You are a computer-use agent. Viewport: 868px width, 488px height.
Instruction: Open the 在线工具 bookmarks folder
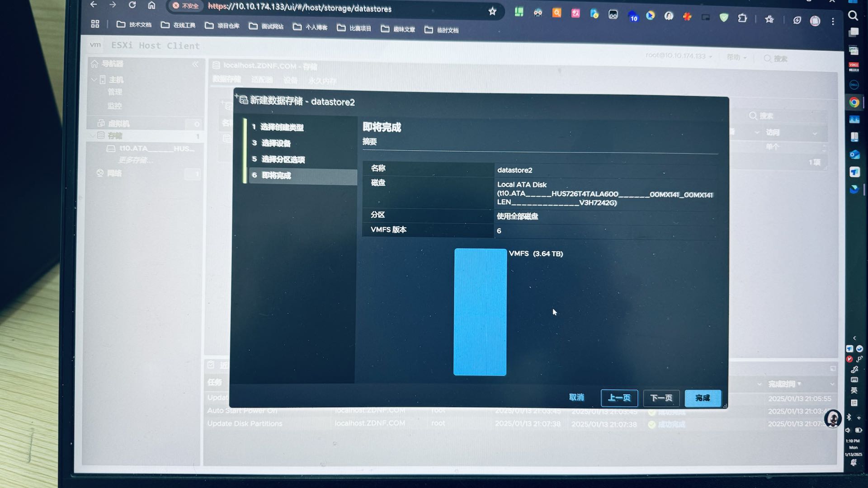179,25
